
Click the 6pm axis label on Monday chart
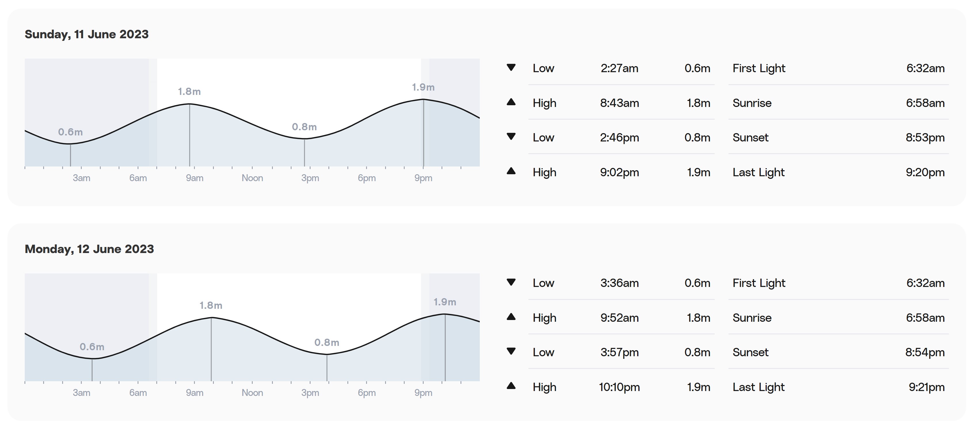click(367, 393)
